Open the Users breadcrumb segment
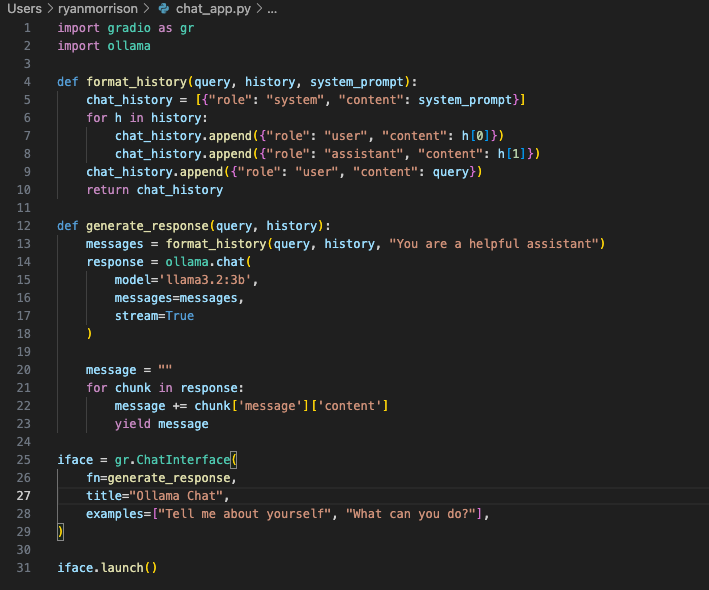The height and width of the screenshot is (590, 709). click(x=24, y=9)
